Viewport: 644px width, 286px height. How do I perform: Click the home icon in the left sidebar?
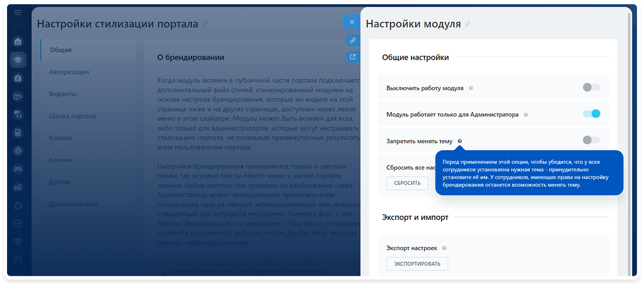coord(18,42)
